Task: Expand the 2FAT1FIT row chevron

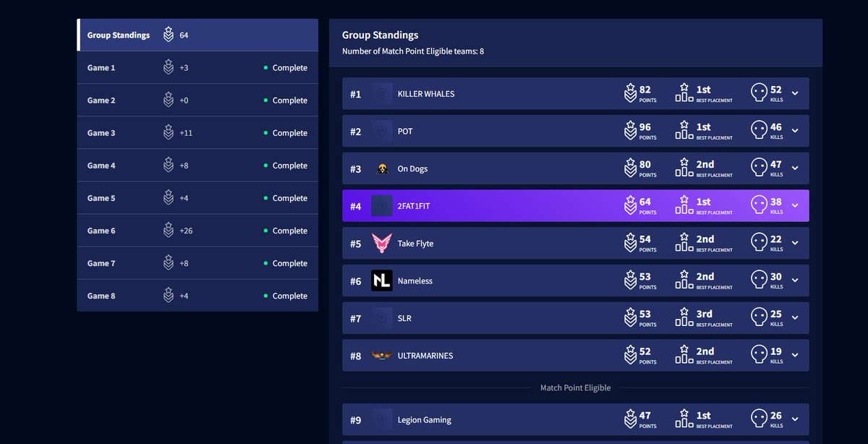Action: pyautogui.click(x=795, y=206)
